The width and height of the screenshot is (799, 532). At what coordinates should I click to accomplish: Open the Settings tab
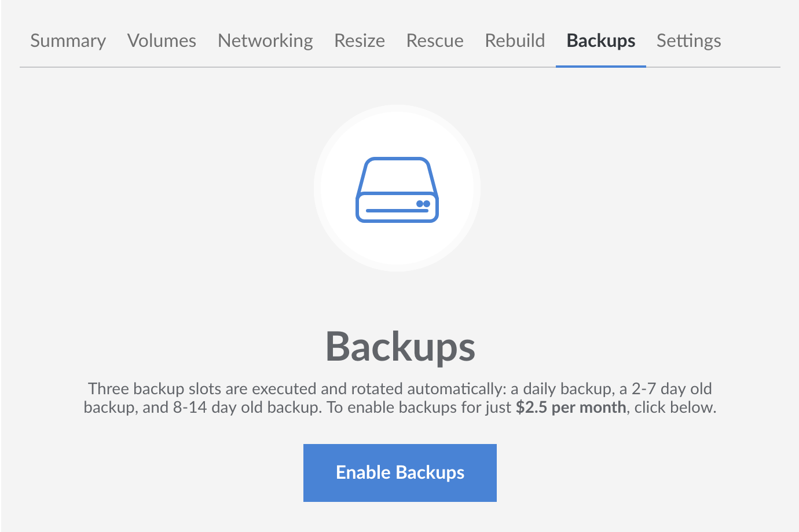[688, 41]
